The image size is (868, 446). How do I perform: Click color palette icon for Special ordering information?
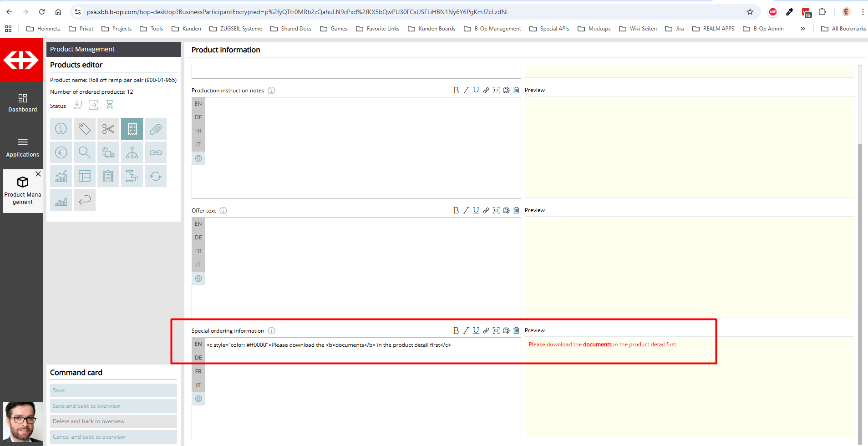point(506,331)
